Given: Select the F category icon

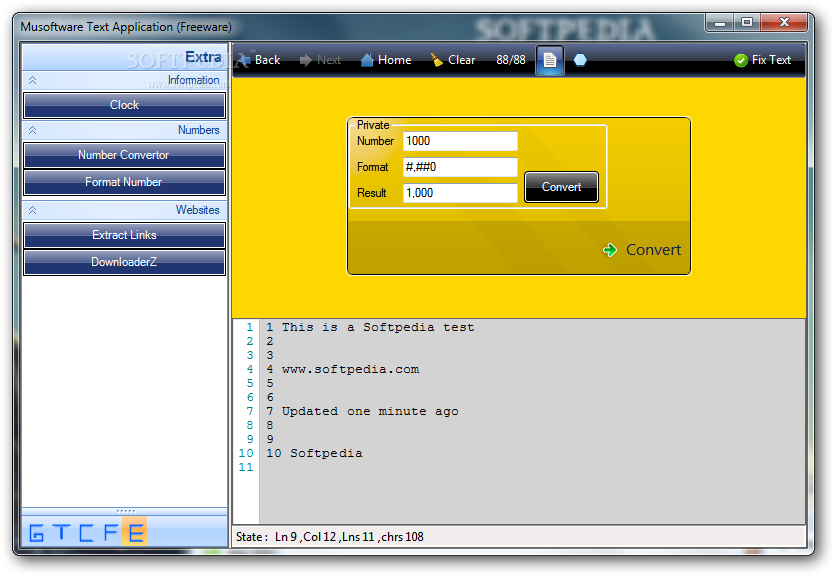Looking at the screenshot, I should (x=110, y=532).
